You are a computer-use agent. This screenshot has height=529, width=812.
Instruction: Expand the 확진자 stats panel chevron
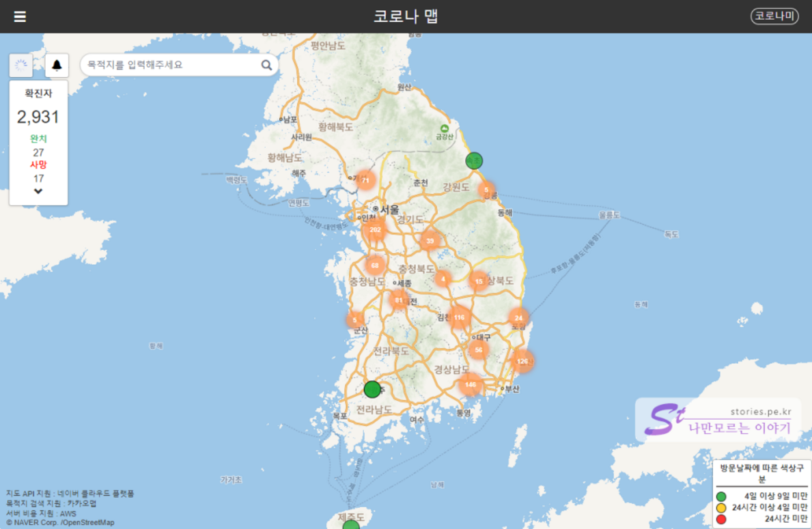(38, 192)
